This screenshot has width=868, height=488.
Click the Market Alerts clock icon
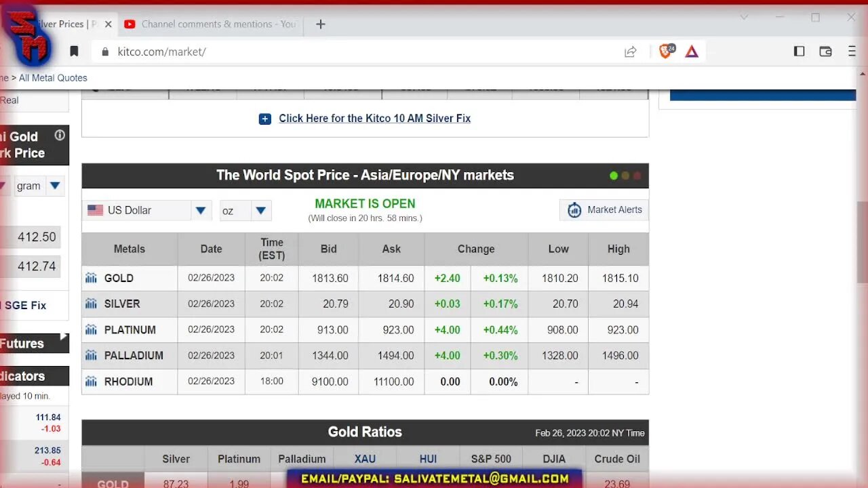pyautogui.click(x=574, y=210)
